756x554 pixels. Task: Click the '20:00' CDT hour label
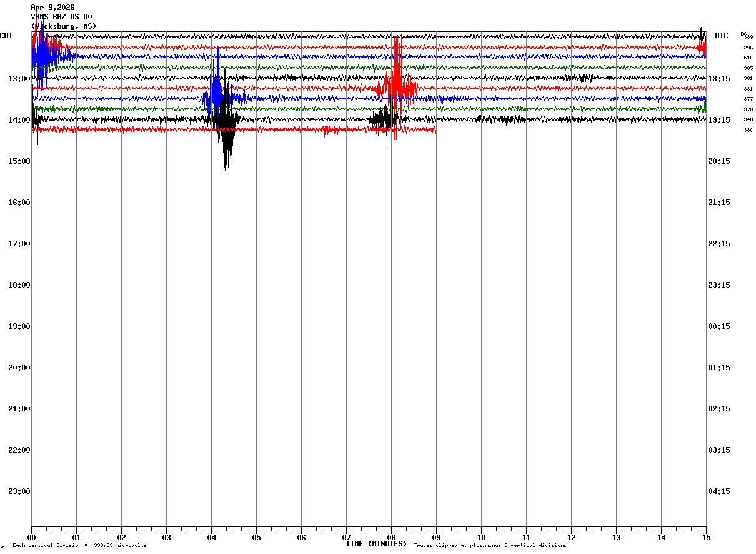click(x=19, y=368)
